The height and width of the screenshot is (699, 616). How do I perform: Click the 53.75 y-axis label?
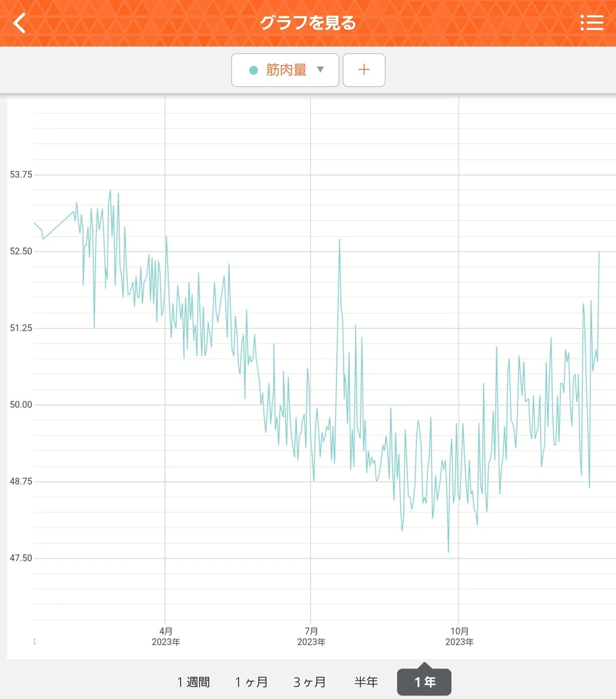coord(21,174)
